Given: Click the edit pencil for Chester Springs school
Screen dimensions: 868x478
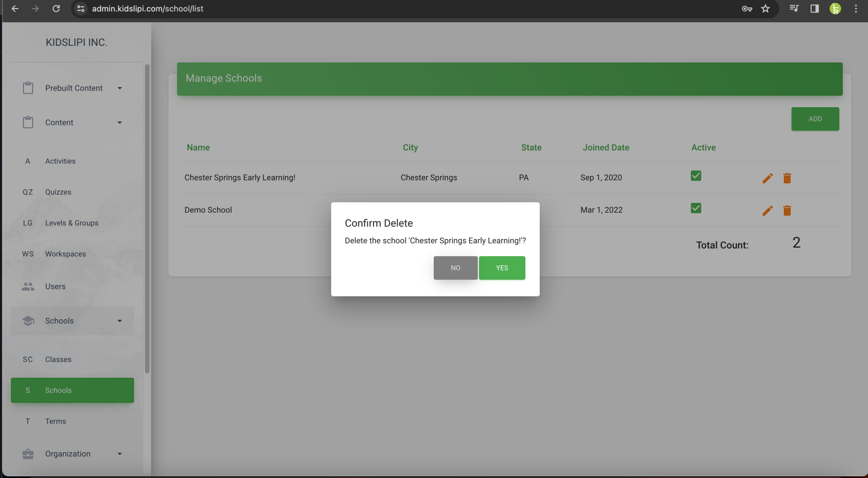Looking at the screenshot, I should point(767,178).
